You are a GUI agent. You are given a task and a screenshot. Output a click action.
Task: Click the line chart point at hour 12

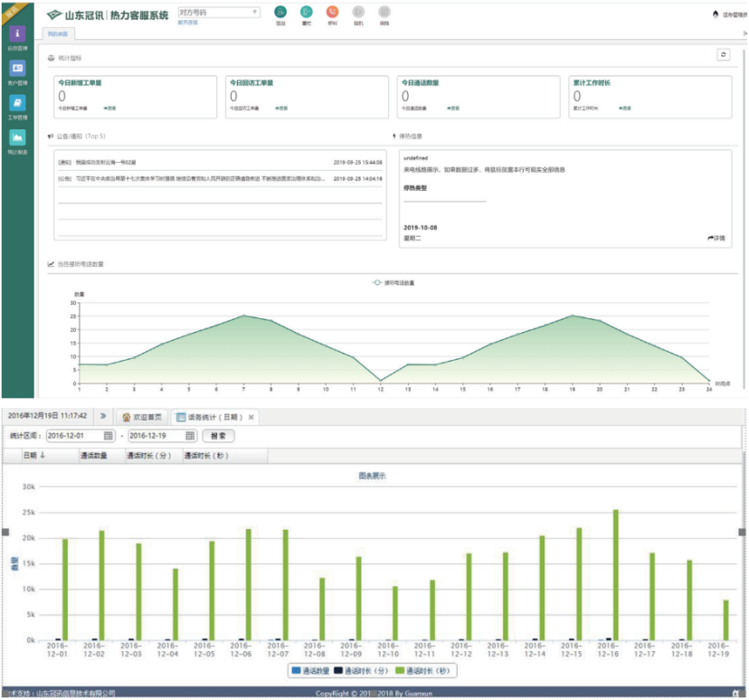click(x=381, y=381)
